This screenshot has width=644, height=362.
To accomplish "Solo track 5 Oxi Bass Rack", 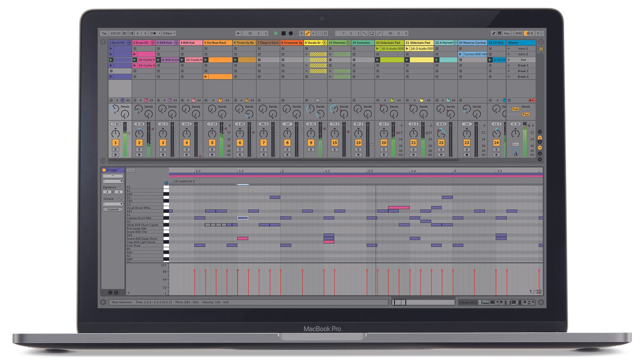I will point(212,149).
